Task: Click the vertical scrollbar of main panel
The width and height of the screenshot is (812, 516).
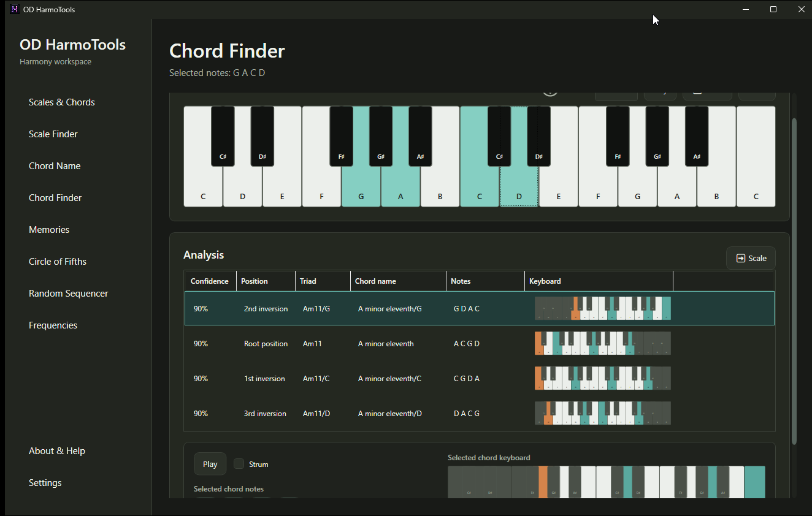Action: pos(794,281)
